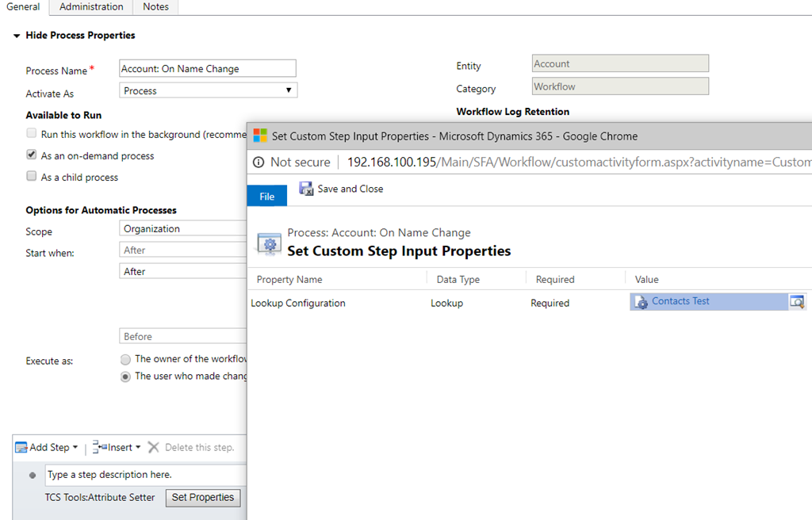Click the Category Workflow field
This screenshot has height=520, width=812.
(620, 86)
